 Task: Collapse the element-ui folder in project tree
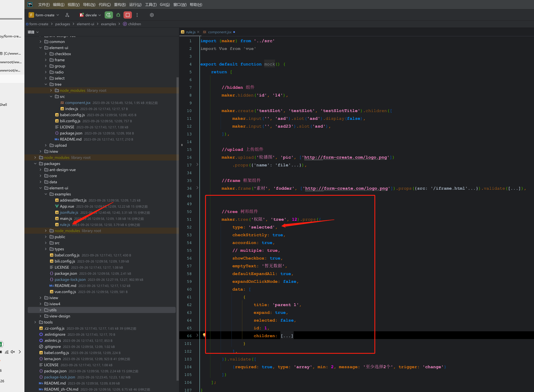[41, 188]
